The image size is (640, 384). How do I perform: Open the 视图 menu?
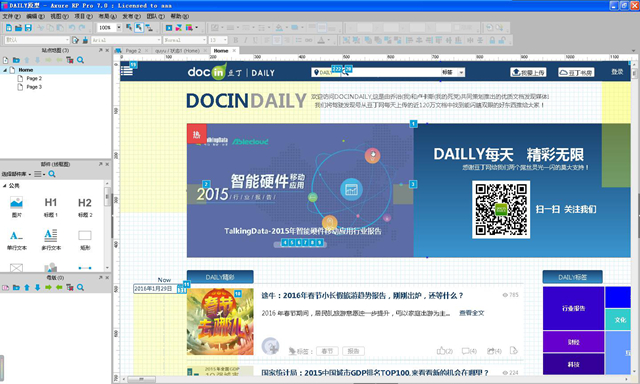pyautogui.click(x=60, y=16)
